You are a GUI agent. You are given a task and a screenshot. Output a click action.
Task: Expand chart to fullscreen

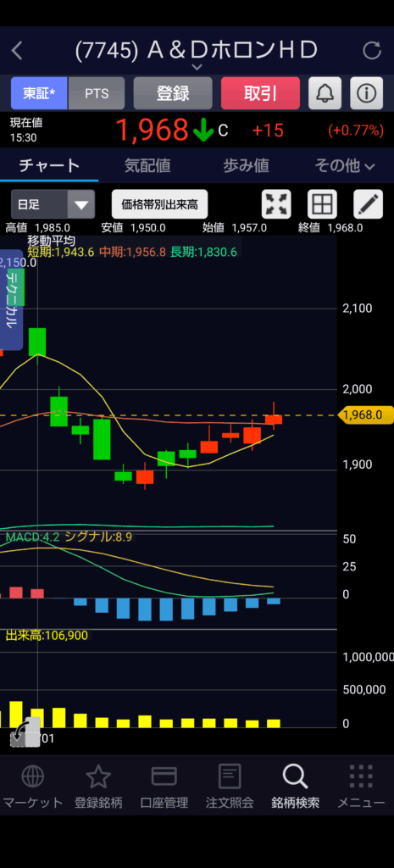pyautogui.click(x=276, y=204)
